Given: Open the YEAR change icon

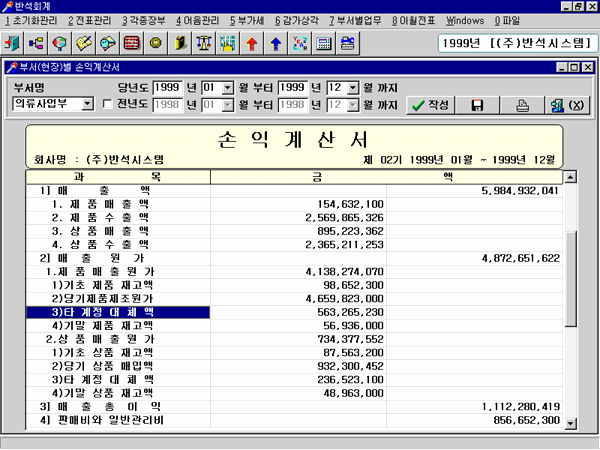Looking at the screenshot, I should coord(300,43).
